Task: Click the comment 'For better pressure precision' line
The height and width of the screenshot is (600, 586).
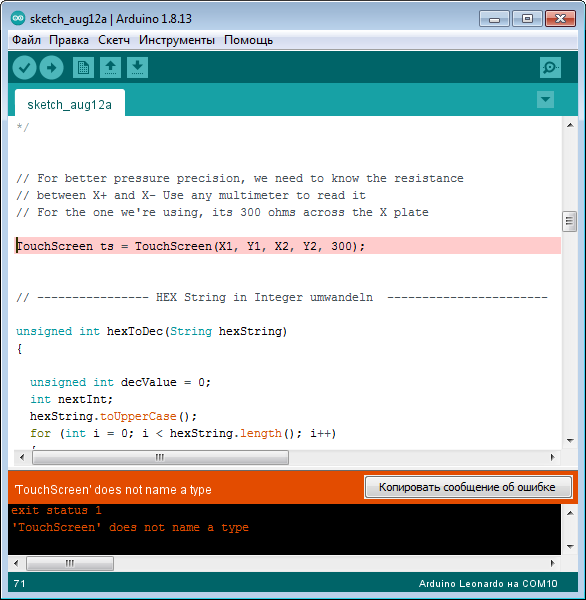Action: coord(240,178)
